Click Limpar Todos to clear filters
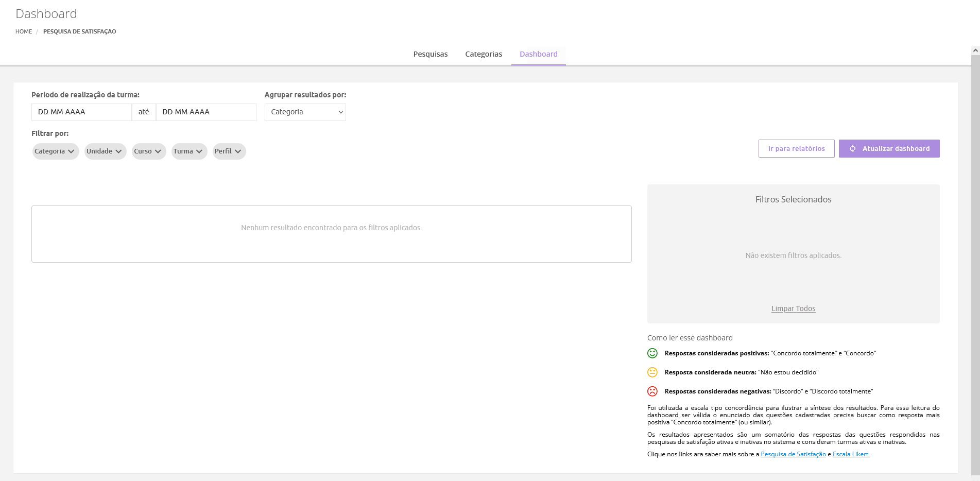This screenshot has width=980, height=481. (793, 308)
